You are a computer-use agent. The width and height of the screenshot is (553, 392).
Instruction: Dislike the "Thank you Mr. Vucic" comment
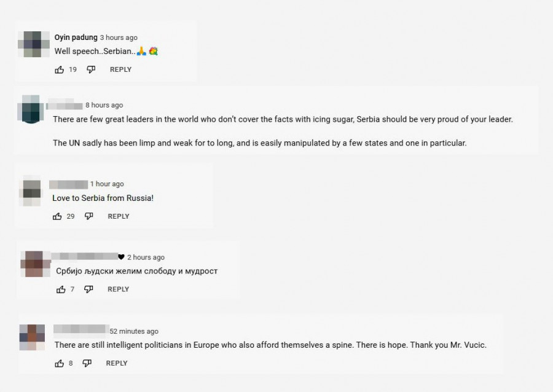click(x=87, y=363)
